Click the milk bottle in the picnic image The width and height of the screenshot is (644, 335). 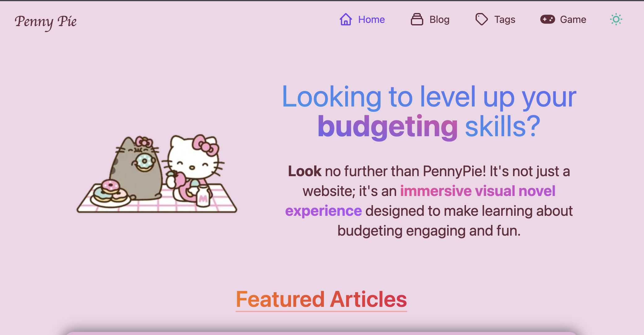pos(203,196)
